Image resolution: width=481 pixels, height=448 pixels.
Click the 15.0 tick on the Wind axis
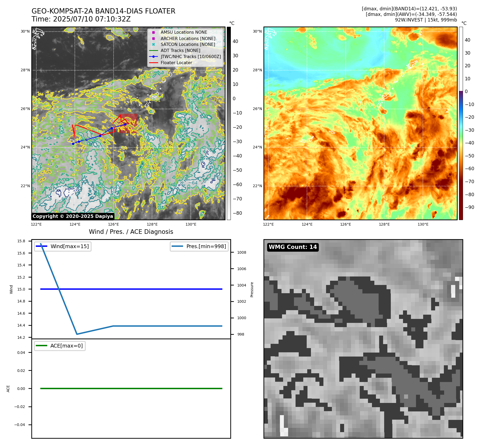coord(21,289)
